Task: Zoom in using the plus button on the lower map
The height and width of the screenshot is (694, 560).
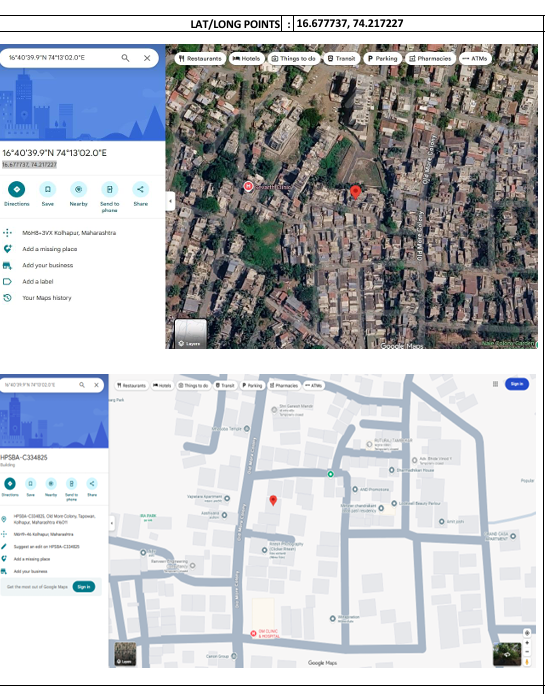Action: click(x=527, y=643)
